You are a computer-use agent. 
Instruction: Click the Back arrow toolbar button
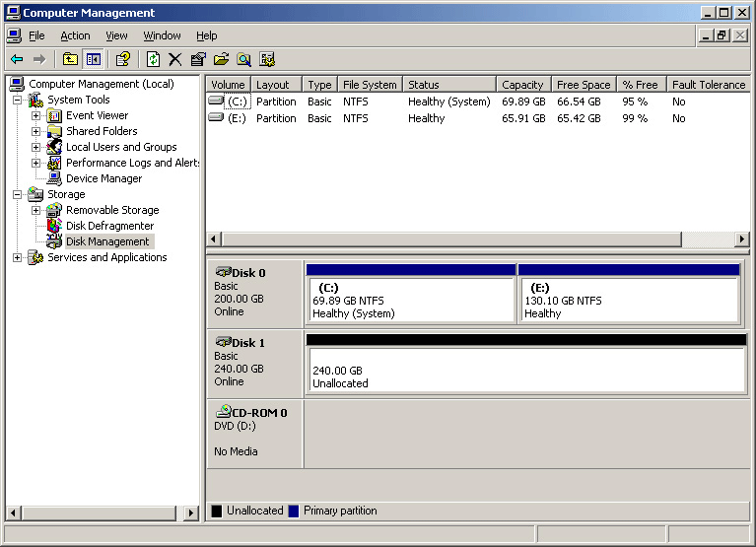coord(17,59)
